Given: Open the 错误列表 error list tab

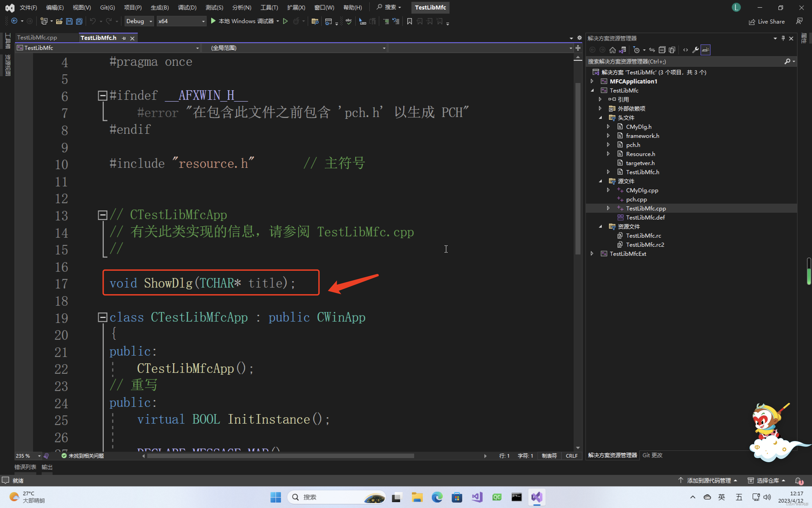Looking at the screenshot, I should [25, 467].
